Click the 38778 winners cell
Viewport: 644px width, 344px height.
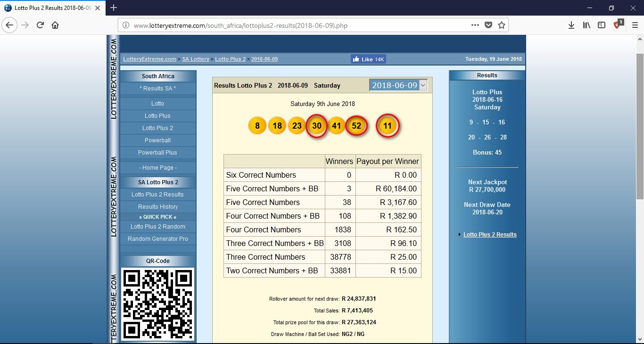click(340, 257)
